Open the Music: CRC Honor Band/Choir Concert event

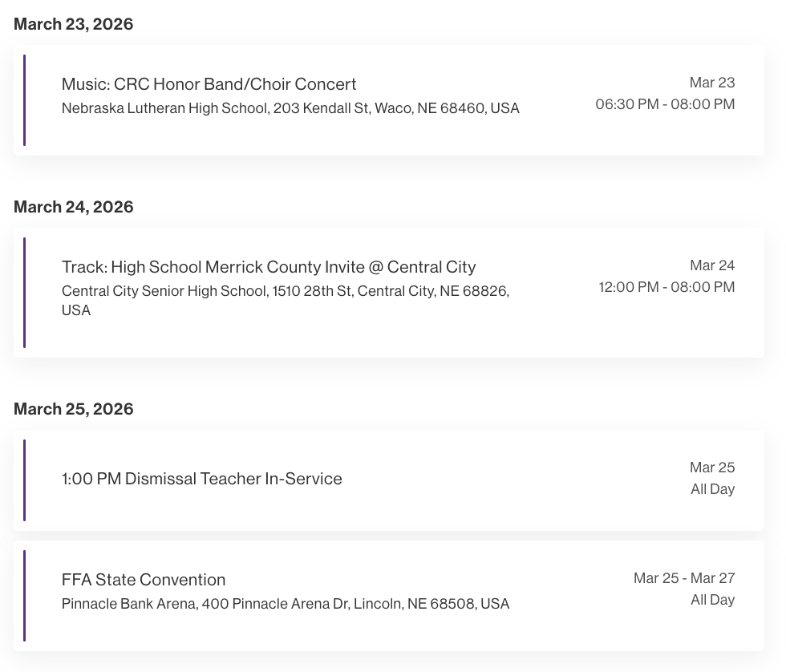pyautogui.click(x=209, y=84)
